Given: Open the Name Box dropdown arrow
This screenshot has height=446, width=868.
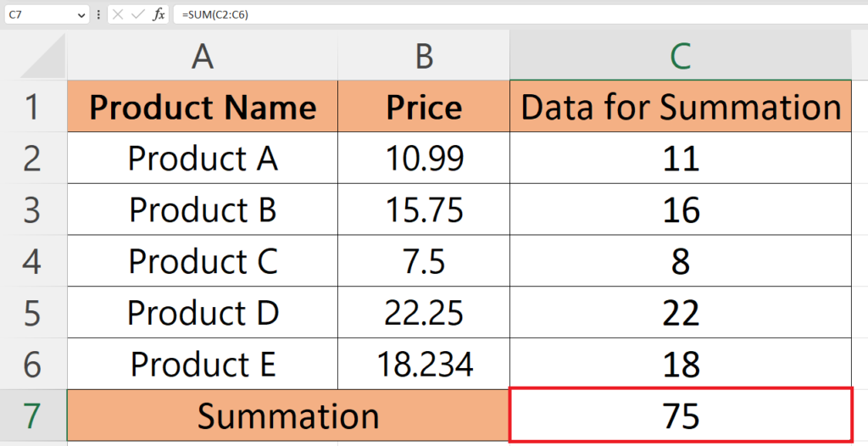Looking at the screenshot, I should click(x=81, y=15).
